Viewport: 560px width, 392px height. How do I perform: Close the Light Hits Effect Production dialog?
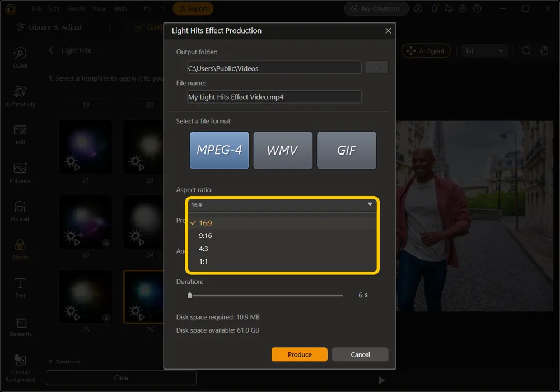[388, 31]
